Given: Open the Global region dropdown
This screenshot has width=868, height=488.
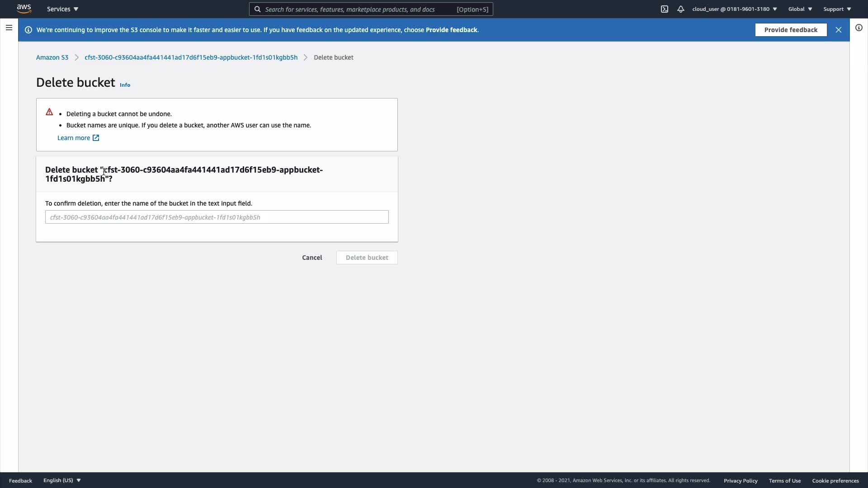Looking at the screenshot, I should point(800,9).
